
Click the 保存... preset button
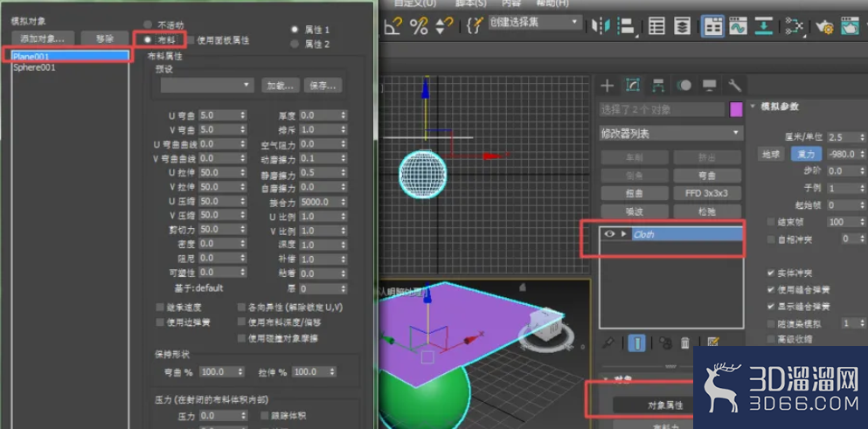point(323,86)
